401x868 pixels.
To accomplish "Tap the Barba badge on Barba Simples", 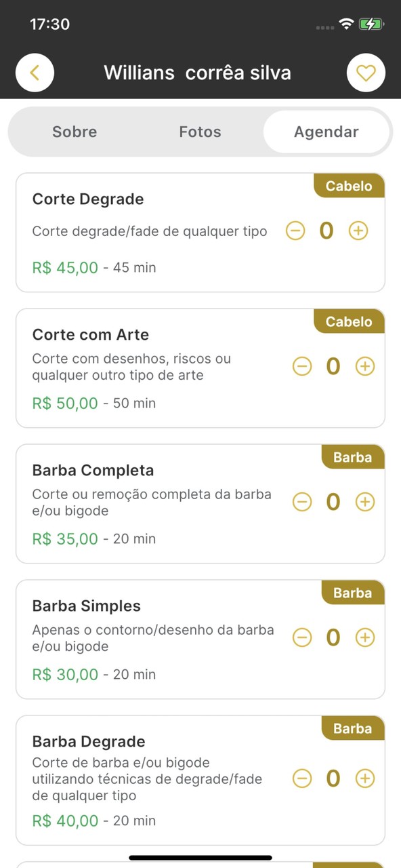I will [x=352, y=593].
